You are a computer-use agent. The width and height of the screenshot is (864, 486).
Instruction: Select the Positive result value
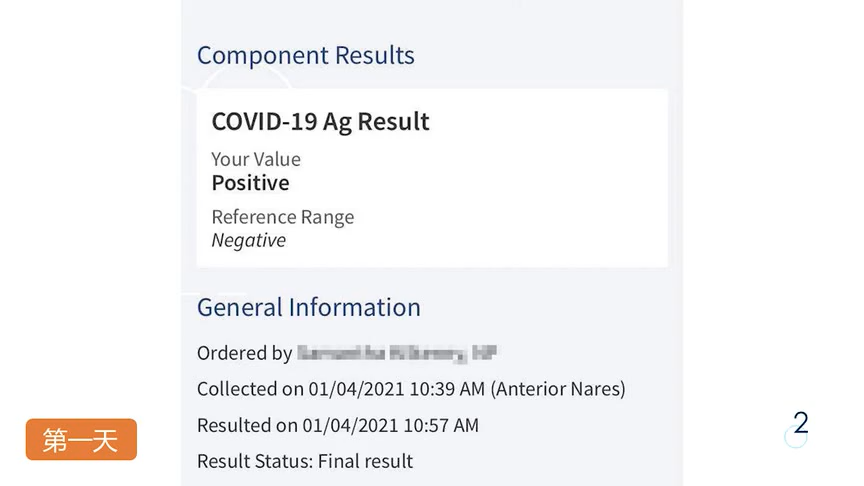click(x=250, y=183)
